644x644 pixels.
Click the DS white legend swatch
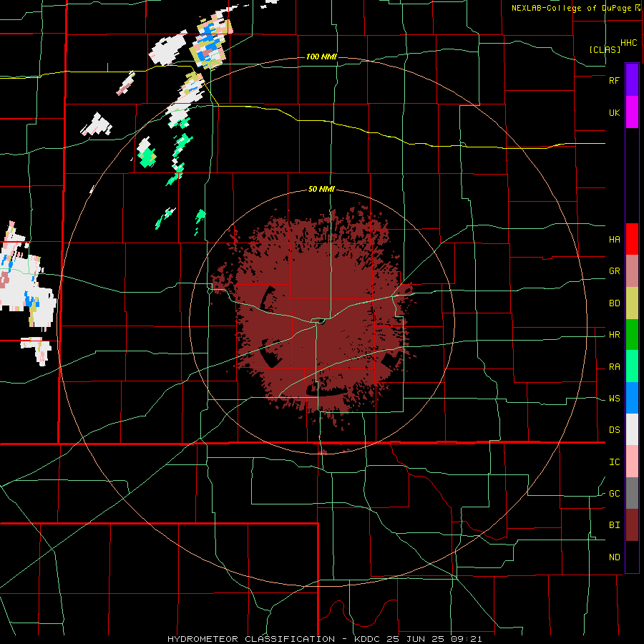[x=632, y=429]
